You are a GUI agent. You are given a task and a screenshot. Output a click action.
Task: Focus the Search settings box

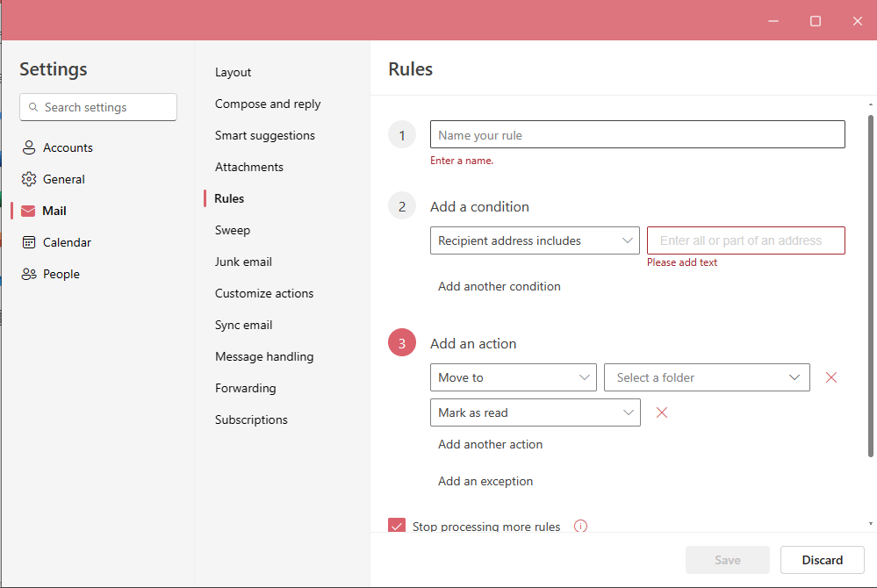98,107
